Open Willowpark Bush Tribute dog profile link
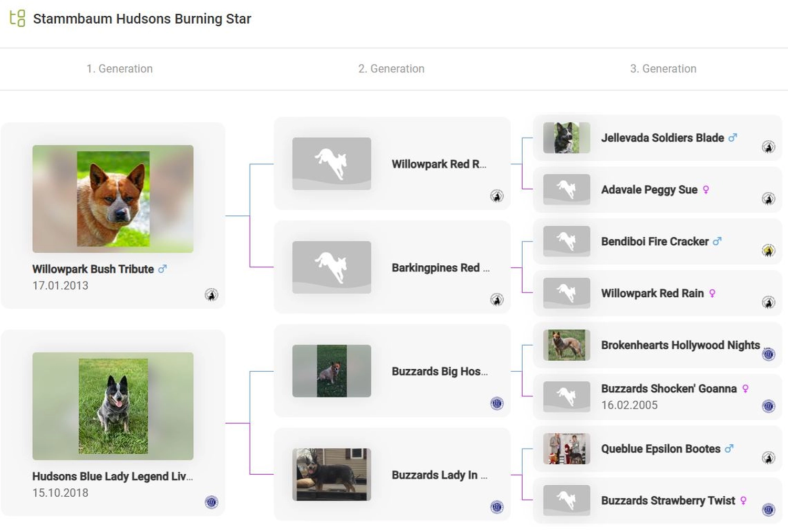The width and height of the screenshot is (788, 532). click(x=93, y=269)
